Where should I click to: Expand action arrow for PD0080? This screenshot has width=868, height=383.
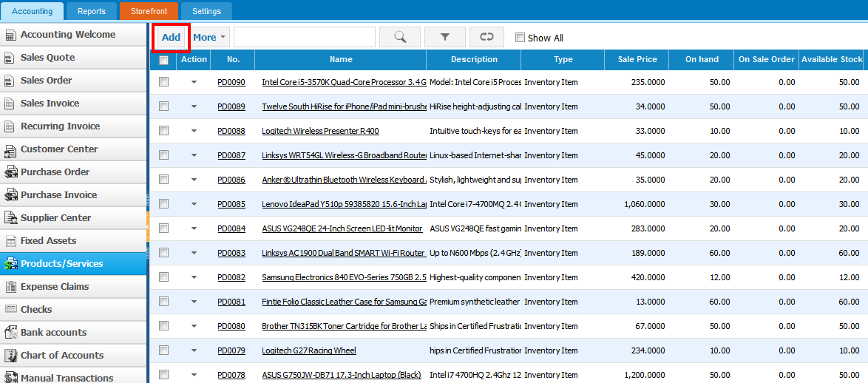(x=194, y=325)
